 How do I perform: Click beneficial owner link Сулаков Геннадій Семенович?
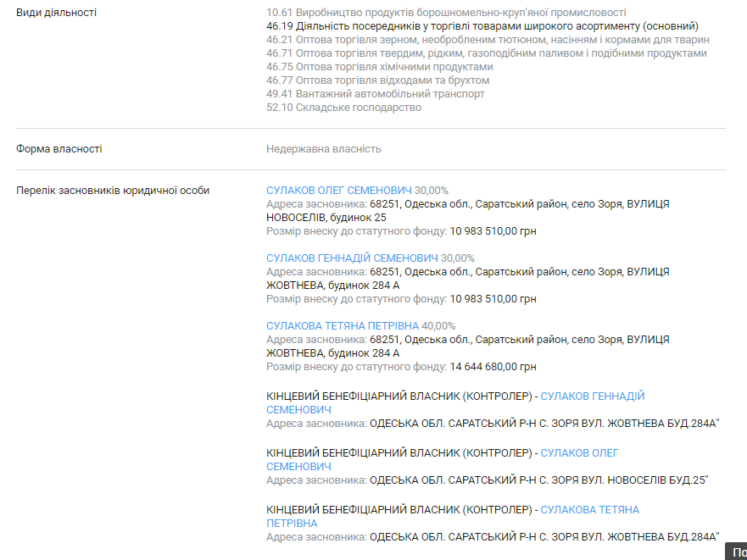tap(592, 396)
